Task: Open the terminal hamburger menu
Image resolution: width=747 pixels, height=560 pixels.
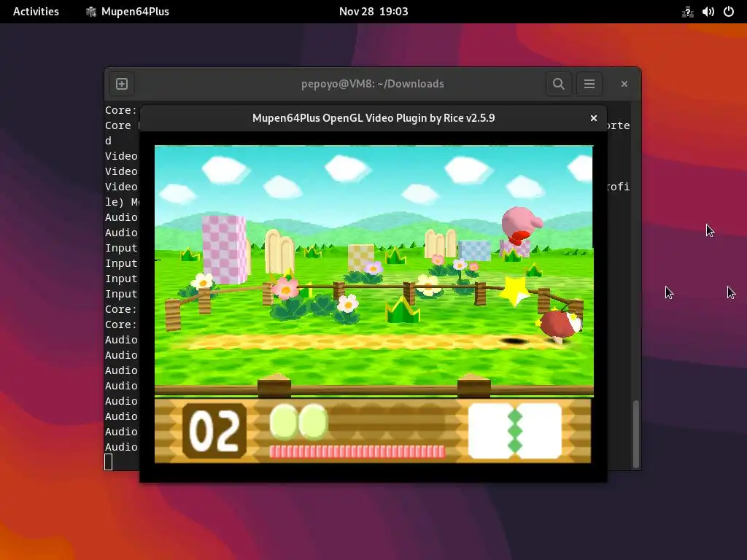Action: (x=589, y=84)
